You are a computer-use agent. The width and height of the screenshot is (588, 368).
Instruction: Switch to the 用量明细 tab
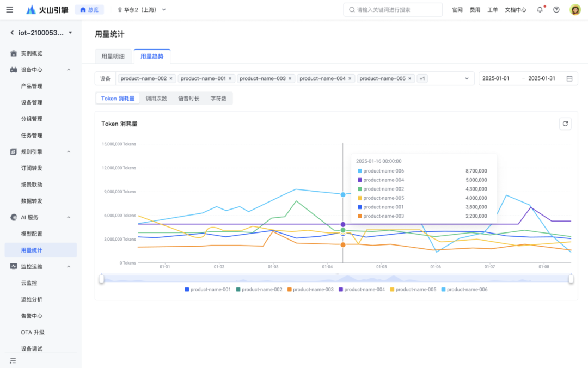point(113,57)
